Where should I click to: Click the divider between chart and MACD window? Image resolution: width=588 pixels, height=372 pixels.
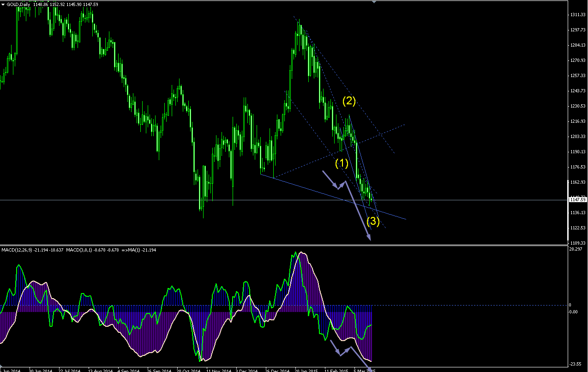pyautogui.click(x=284, y=245)
